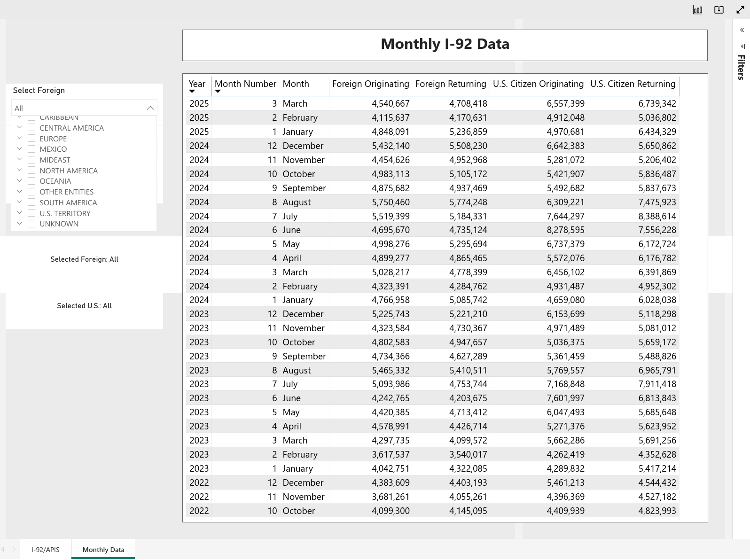The height and width of the screenshot is (560, 750).
Task: Expand the Filters pane with double chevron
Action: (x=742, y=30)
